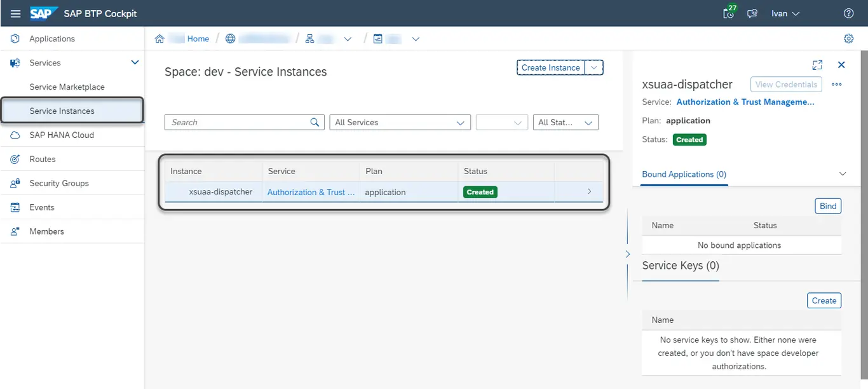Viewport: 868px width, 389px height.
Task: Click the SAP HANA Cloud icon
Action: pyautogui.click(x=15, y=135)
